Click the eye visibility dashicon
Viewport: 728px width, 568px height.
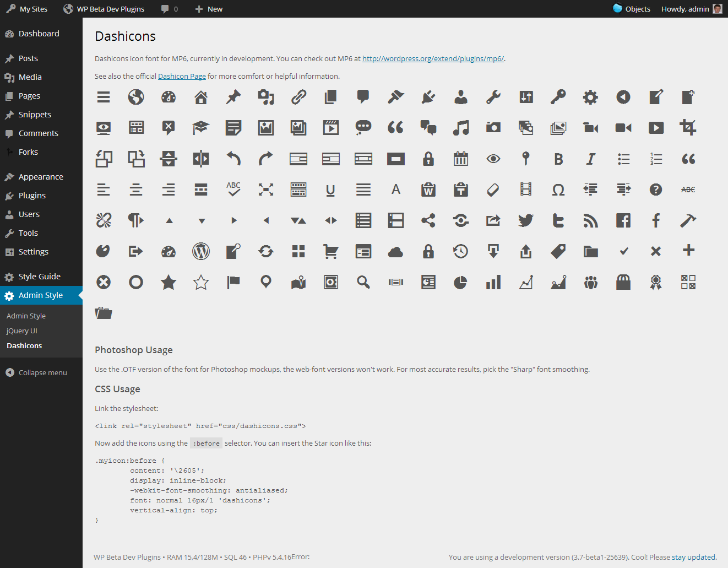pos(493,159)
